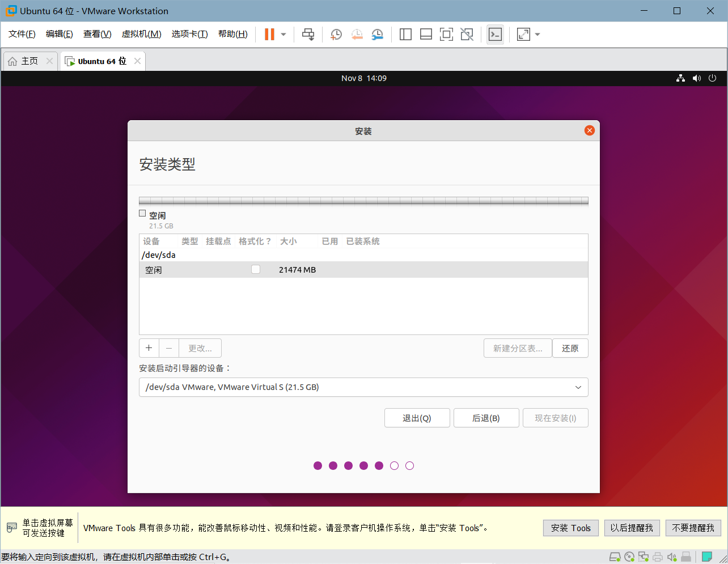The height and width of the screenshot is (564, 728).
Task: Click the partition usage bar
Action: pyautogui.click(x=363, y=201)
